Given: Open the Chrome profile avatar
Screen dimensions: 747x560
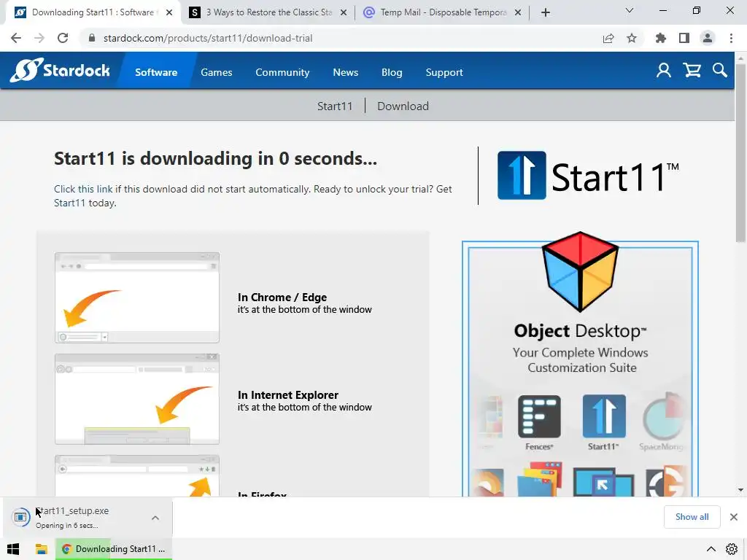Looking at the screenshot, I should tap(708, 38).
